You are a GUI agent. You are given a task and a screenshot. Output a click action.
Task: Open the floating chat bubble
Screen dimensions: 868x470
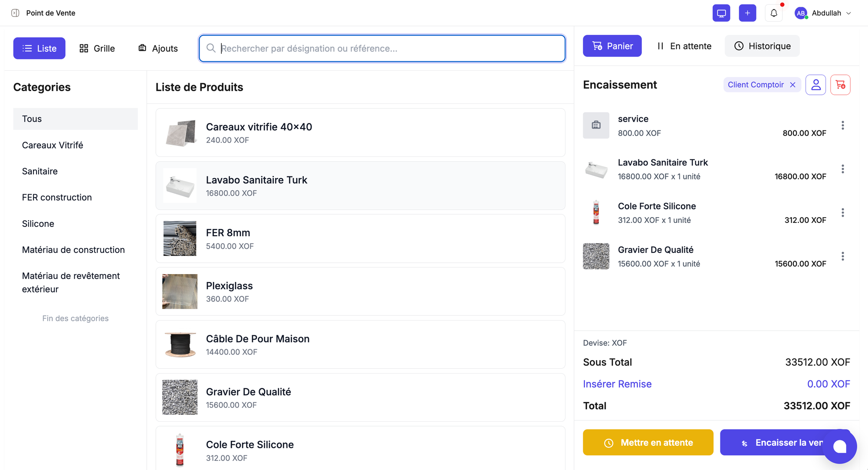[x=839, y=446]
